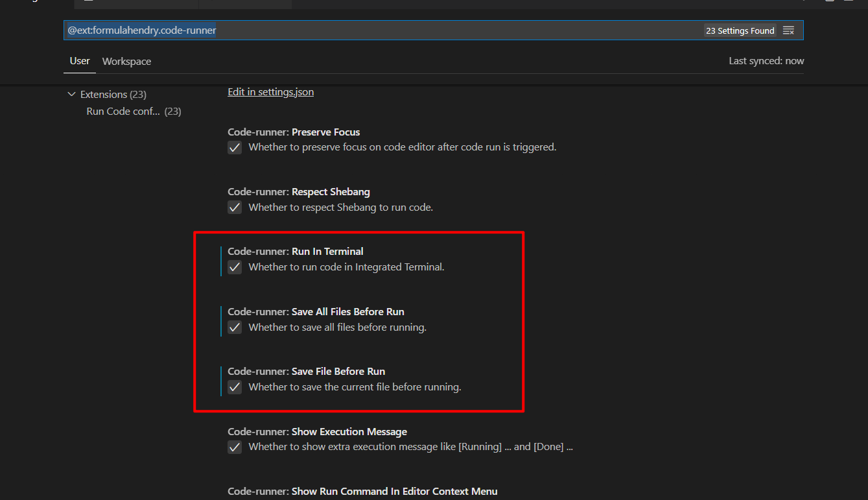868x500 pixels.
Task: Switch to the User settings tab
Action: (80, 61)
